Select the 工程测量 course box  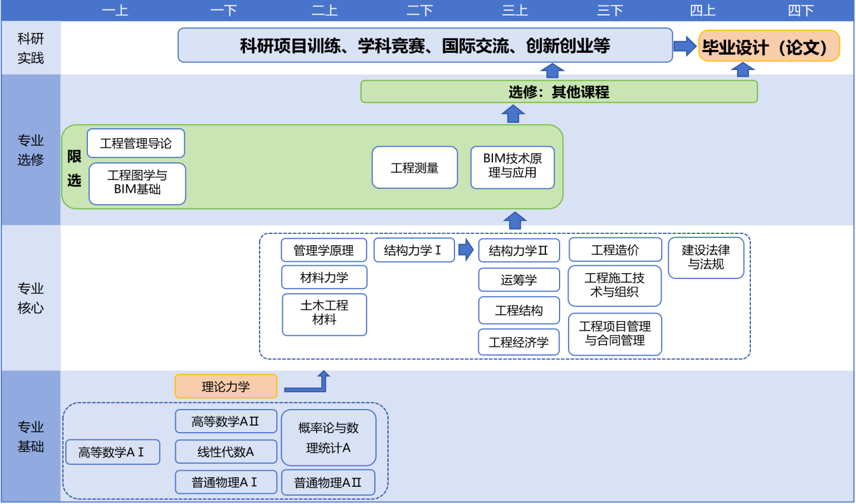[415, 168]
